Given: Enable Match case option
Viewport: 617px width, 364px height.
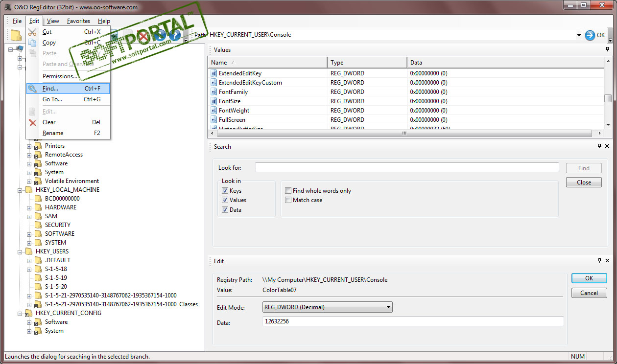Looking at the screenshot, I should point(288,200).
